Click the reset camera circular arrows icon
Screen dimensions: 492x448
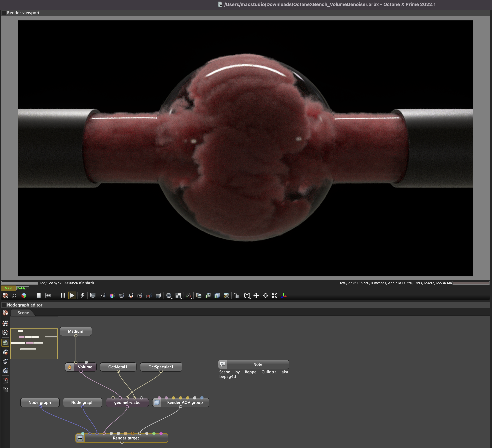click(266, 296)
